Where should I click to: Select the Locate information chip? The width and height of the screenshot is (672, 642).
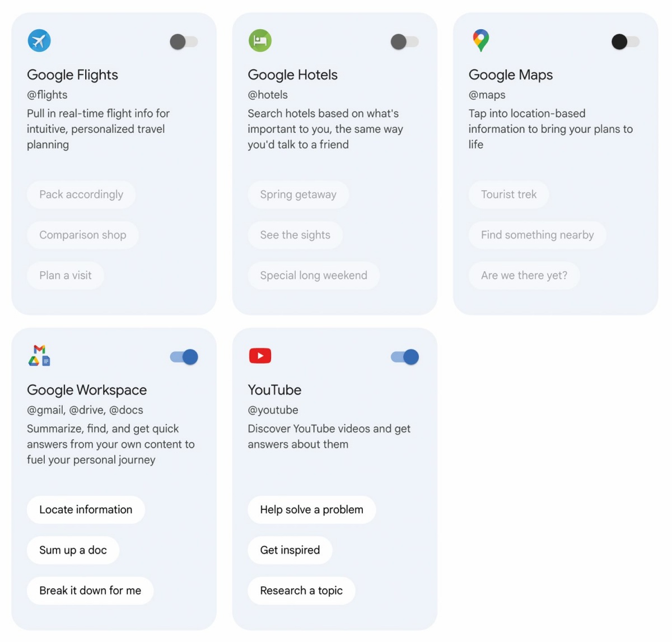pos(86,510)
